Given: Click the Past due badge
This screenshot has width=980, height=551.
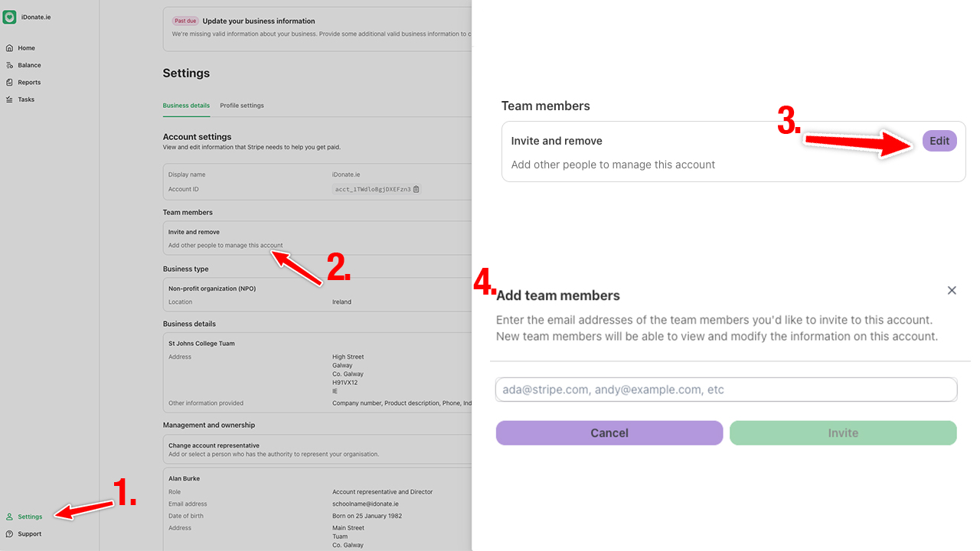Looking at the screenshot, I should (x=185, y=21).
